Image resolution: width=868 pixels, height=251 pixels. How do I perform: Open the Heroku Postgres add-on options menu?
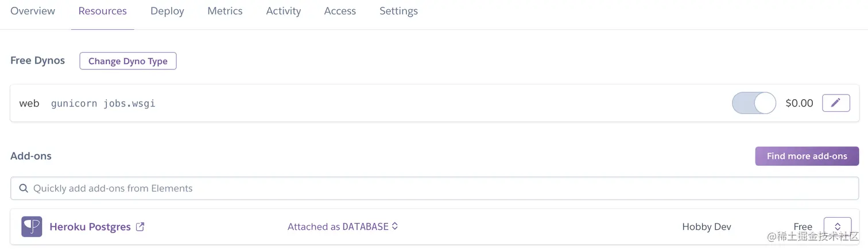tap(837, 226)
